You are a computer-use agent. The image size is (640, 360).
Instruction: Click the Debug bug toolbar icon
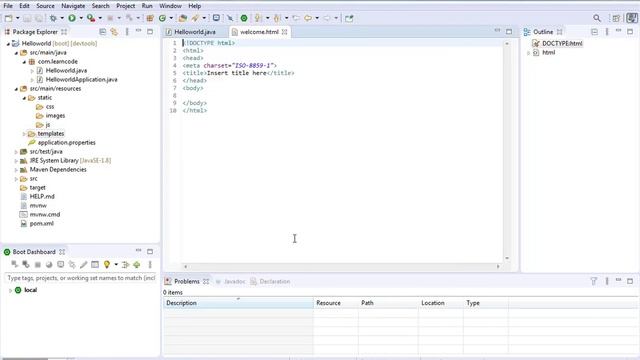[53, 18]
